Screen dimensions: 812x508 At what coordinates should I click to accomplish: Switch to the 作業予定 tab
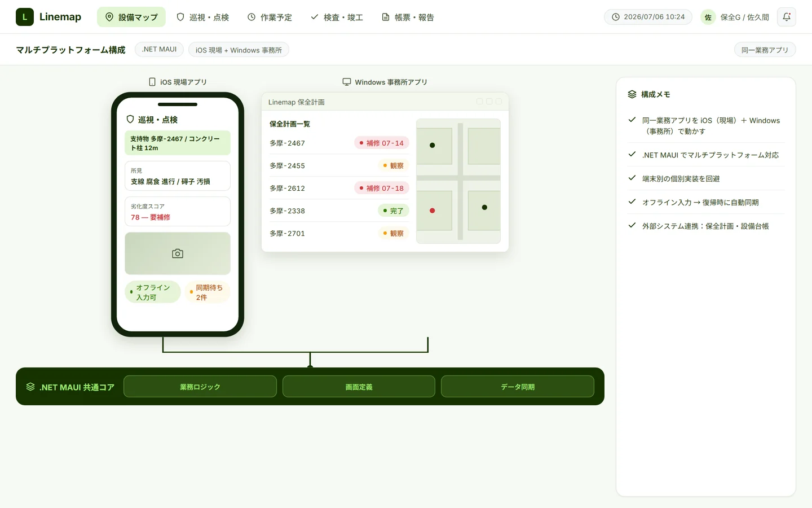(x=270, y=17)
